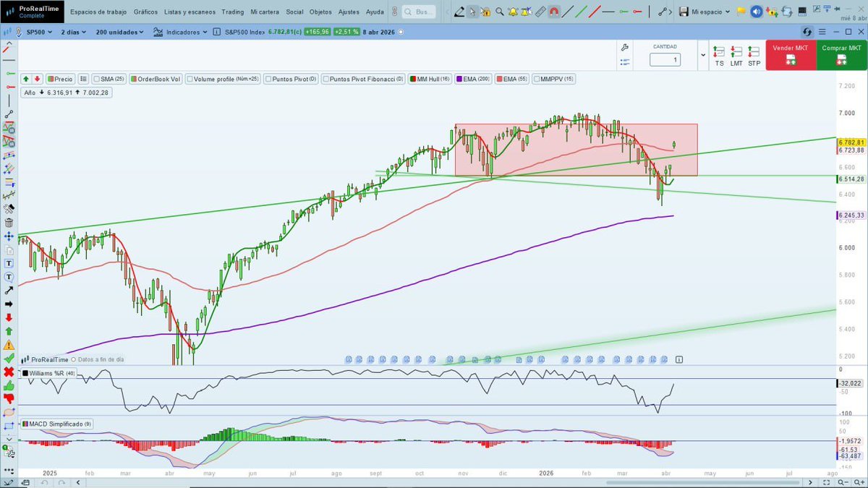Open the Listas y escaneos menu
Screen dimensions: 868x488
pyautogui.click(x=190, y=12)
